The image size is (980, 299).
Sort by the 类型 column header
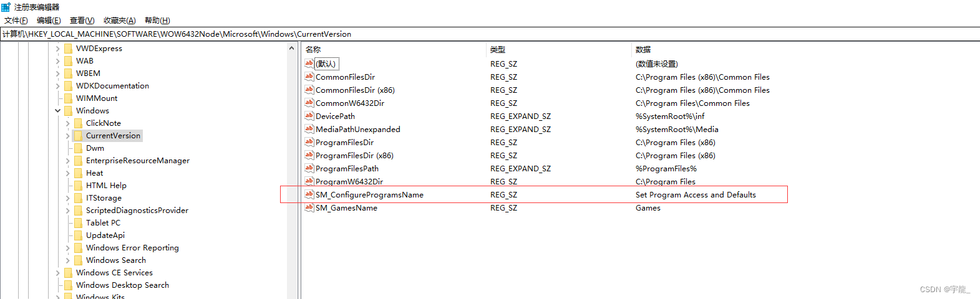pos(558,50)
